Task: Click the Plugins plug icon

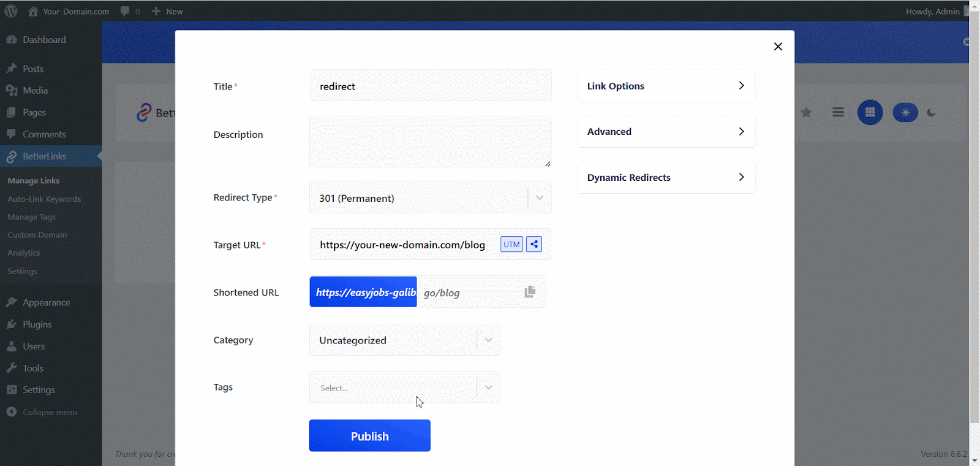Action: click(11, 324)
